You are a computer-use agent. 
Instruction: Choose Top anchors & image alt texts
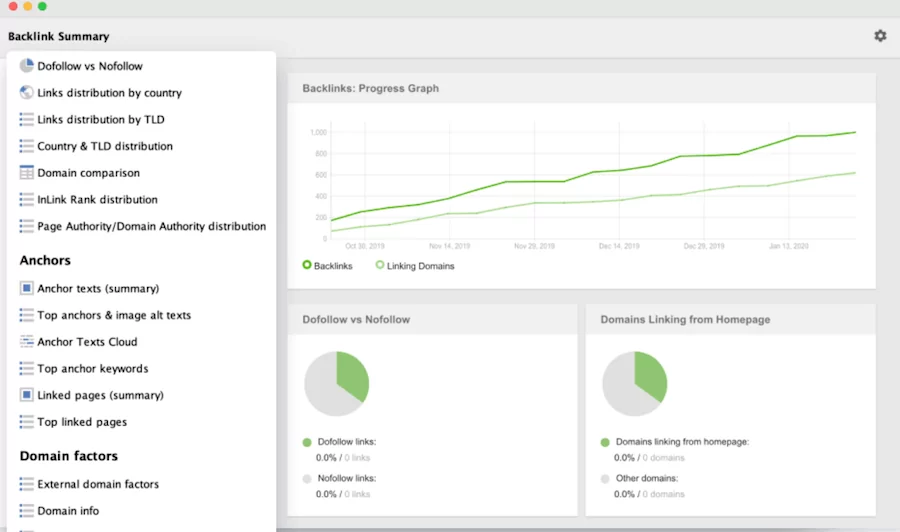(114, 315)
